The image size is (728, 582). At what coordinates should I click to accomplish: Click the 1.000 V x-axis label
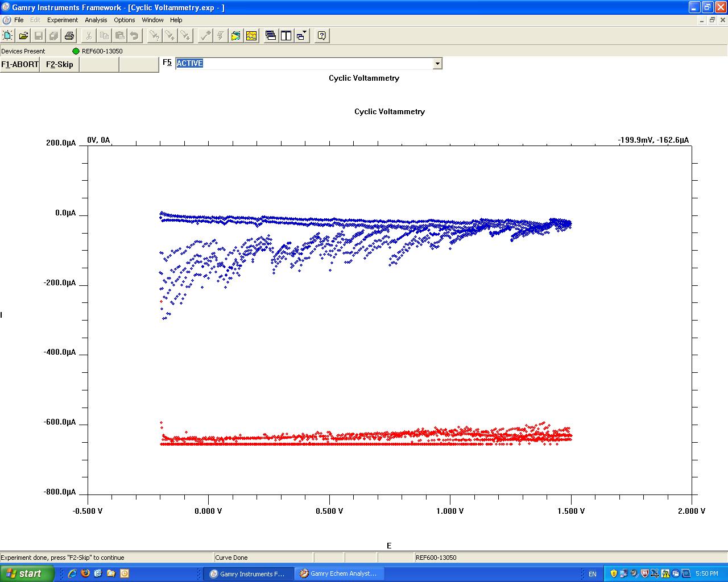[450, 511]
